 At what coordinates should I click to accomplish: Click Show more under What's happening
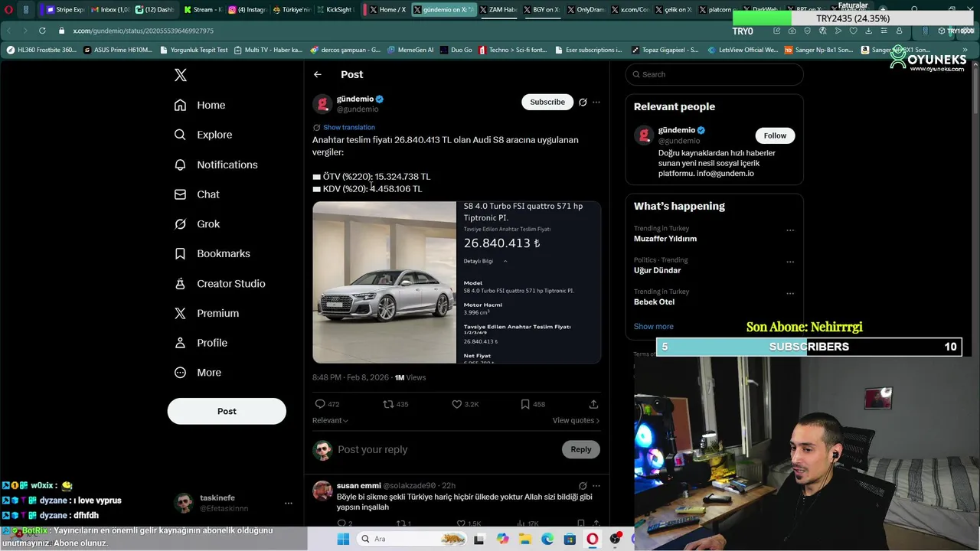(x=654, y=326)
